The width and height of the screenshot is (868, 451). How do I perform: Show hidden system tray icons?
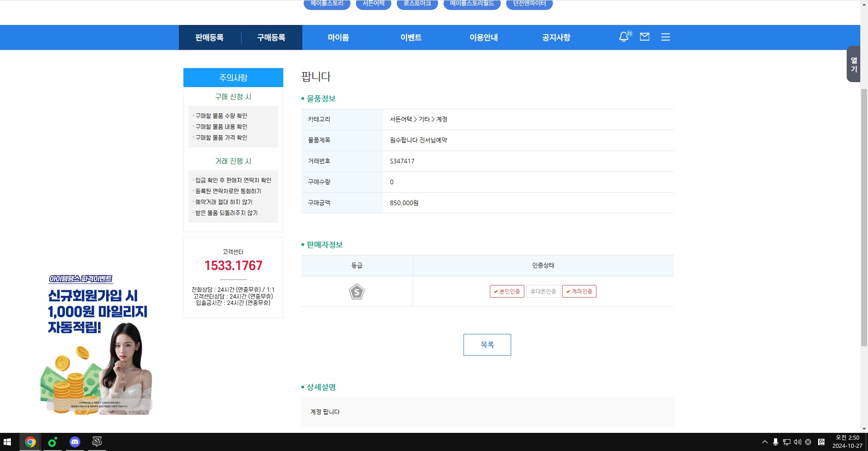pos(764,442)
